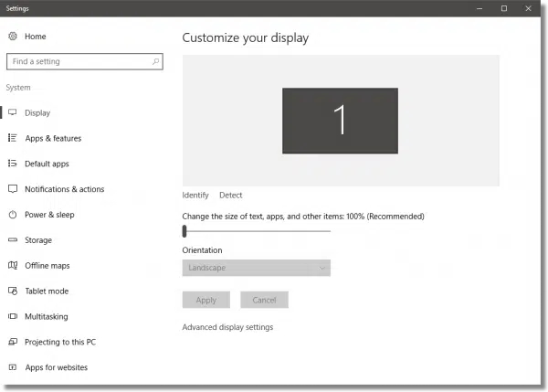Open Advanced display settings link

coord(227,327)
